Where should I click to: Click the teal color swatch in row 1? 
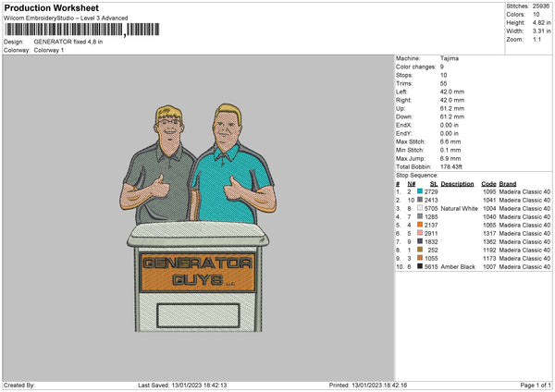[x=420, y=191]
